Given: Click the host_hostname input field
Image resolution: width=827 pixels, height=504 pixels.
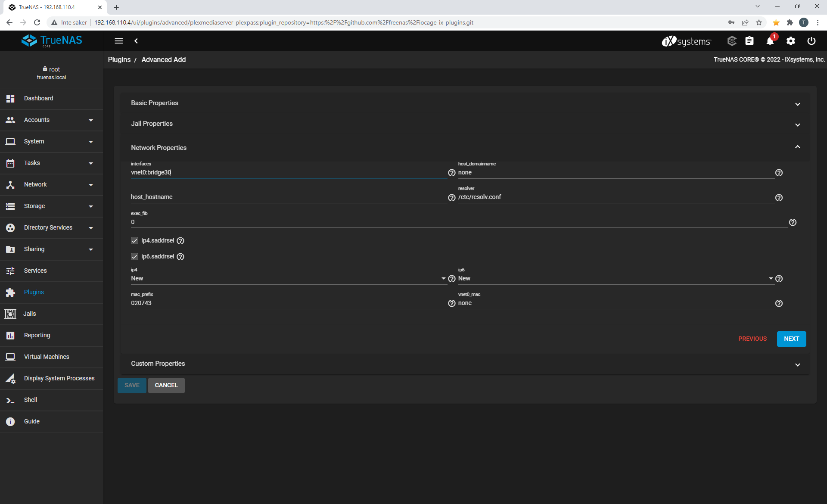Looking at the screenshot, I should point(289,197).
